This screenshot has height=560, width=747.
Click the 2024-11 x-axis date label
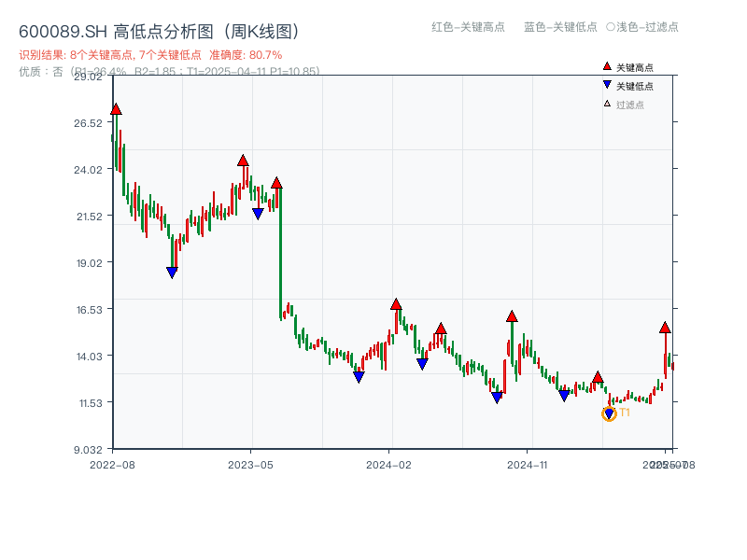[x=529, y=463]
